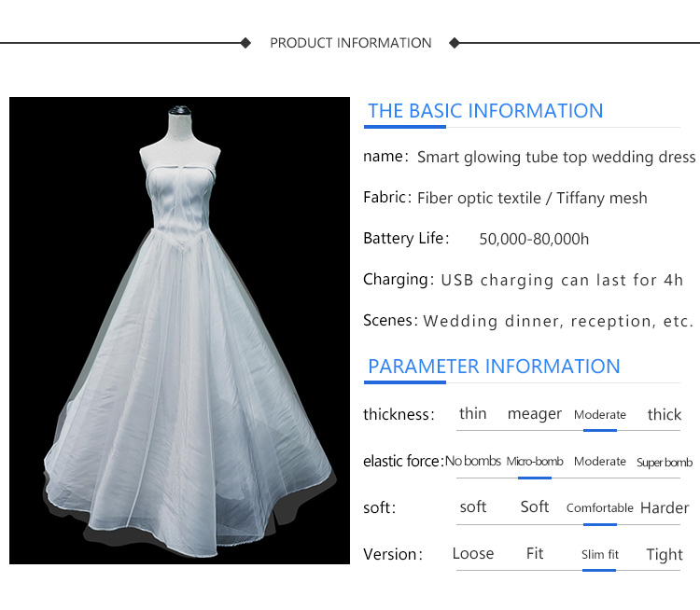Select the Loose version option
This screenshot has width=700, height=610.
point(472,554)
